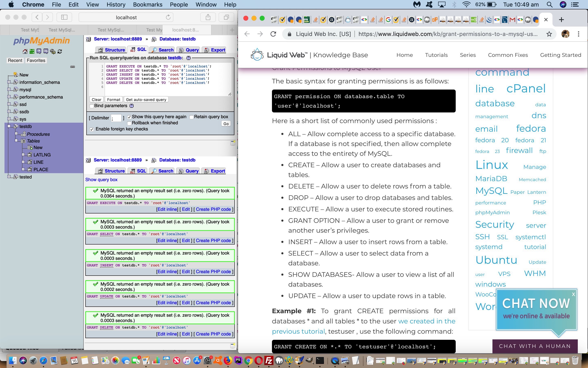Screen dimensions: 588x368
Task: Expand ssdb database node
Action: point(9,111)
